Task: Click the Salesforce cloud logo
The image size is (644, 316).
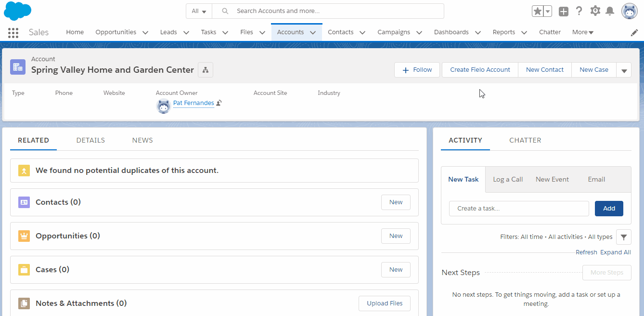Action: (17, 11)
